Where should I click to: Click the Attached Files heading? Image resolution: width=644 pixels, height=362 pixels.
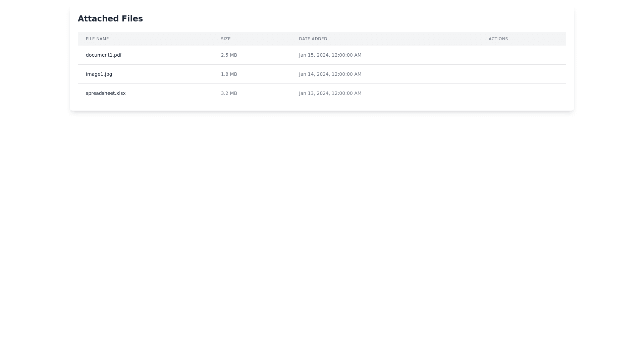110,19
